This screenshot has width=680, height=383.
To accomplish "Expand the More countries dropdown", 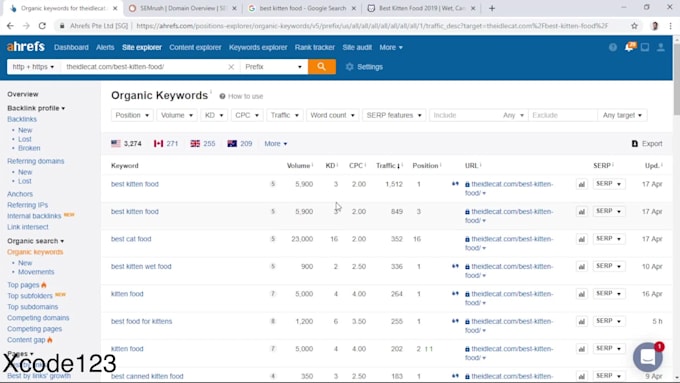I will 276,144.
